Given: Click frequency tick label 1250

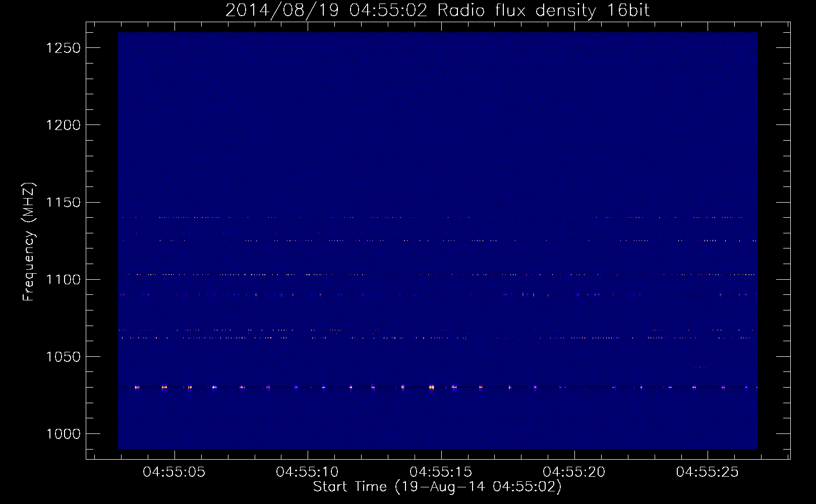Looking at the screenshot, I should click(x=63, y=48).
